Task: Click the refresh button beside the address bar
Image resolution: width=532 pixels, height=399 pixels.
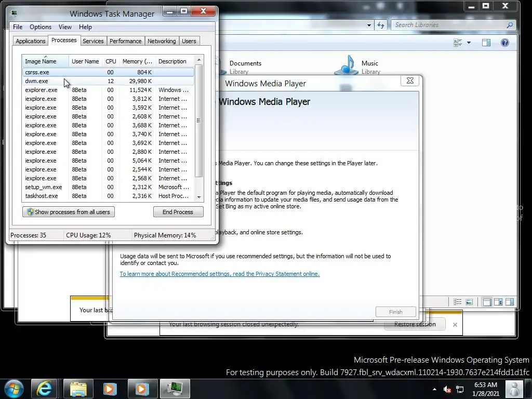Action: pyautogui.click(x=381, y=25)
